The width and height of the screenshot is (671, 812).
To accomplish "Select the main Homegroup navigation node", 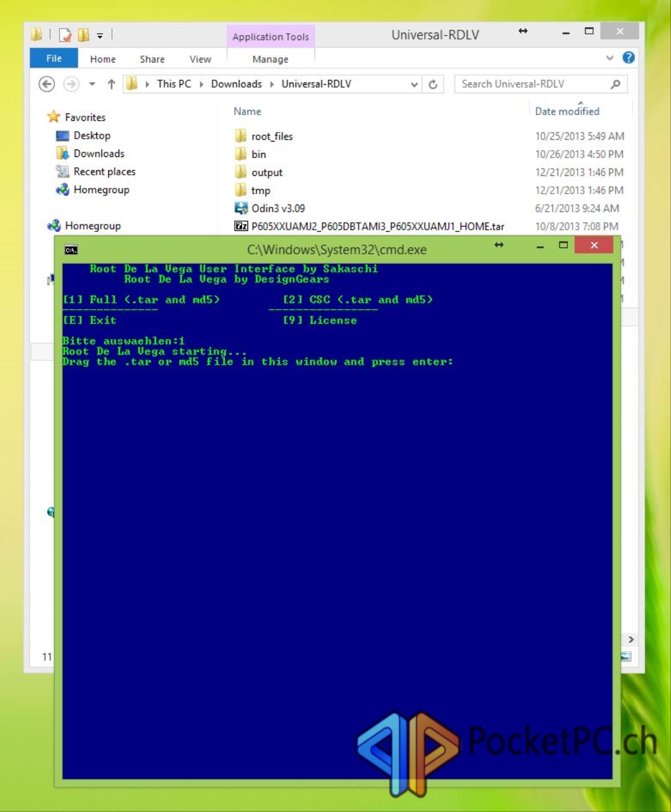I will point(92,226).
